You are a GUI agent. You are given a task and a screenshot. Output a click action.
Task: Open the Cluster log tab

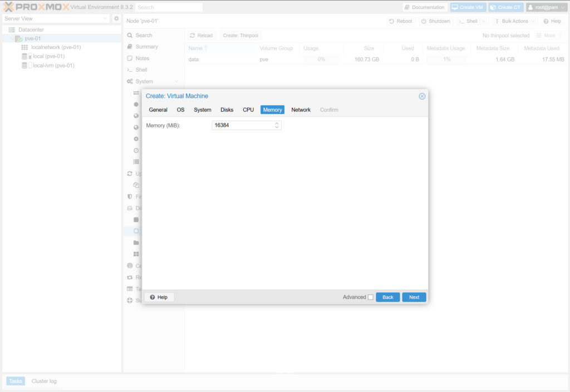(44, 381)
